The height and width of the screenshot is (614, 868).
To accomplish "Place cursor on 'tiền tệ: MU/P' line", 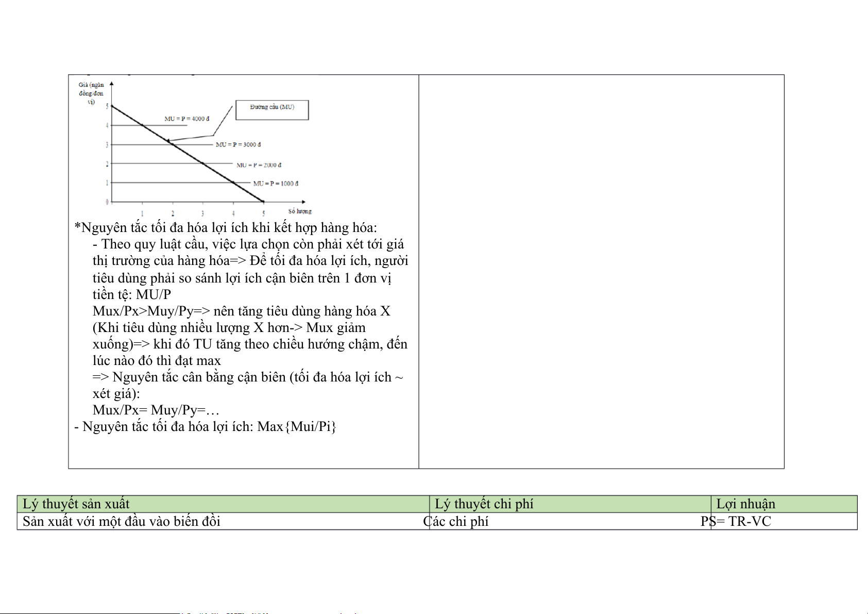I will 132,294.
